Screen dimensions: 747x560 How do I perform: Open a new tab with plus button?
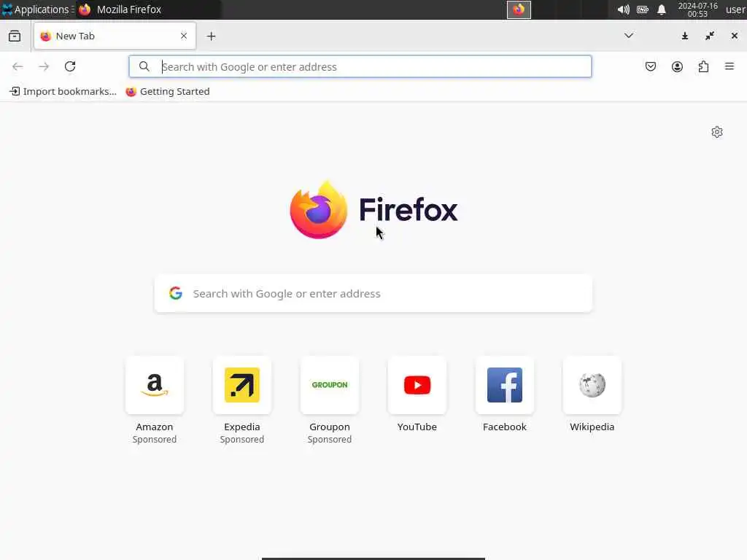tap(211, 36)
